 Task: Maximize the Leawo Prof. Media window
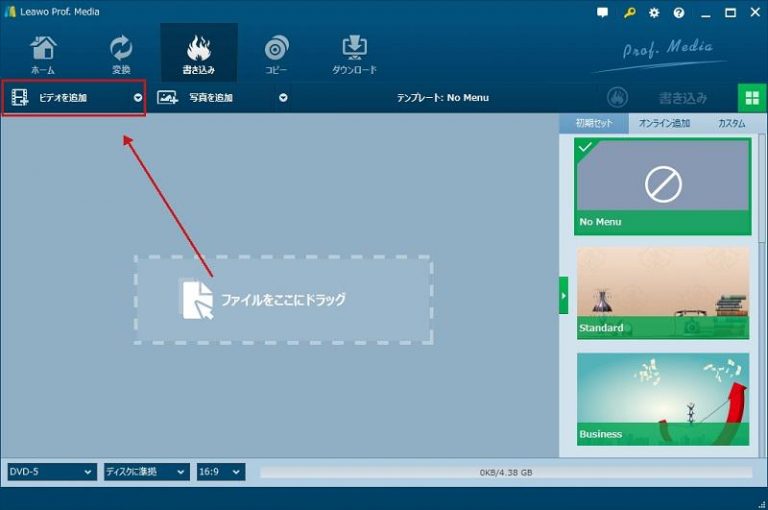point(730,13)
